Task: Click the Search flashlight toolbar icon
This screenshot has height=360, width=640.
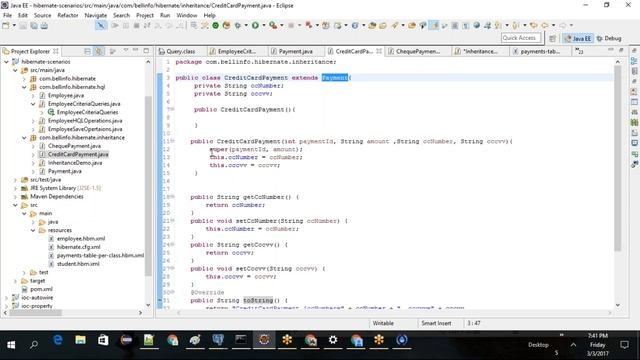Action: (395, 25)
